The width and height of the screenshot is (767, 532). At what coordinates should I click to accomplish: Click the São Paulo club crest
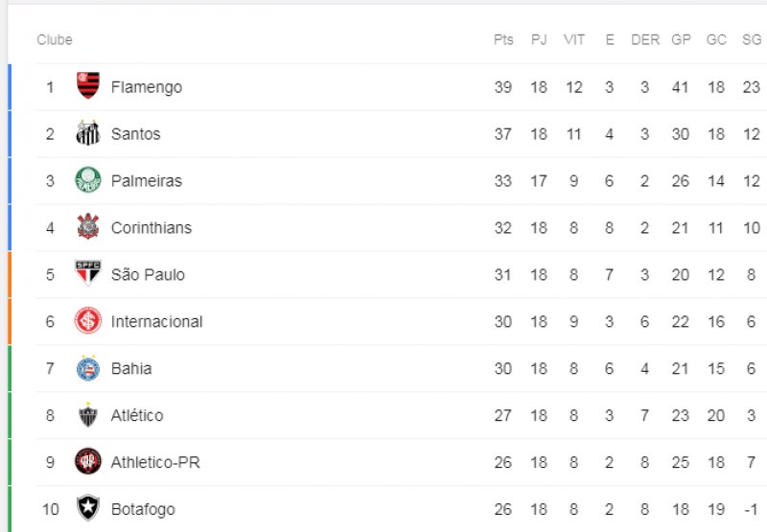click(88, 273)
